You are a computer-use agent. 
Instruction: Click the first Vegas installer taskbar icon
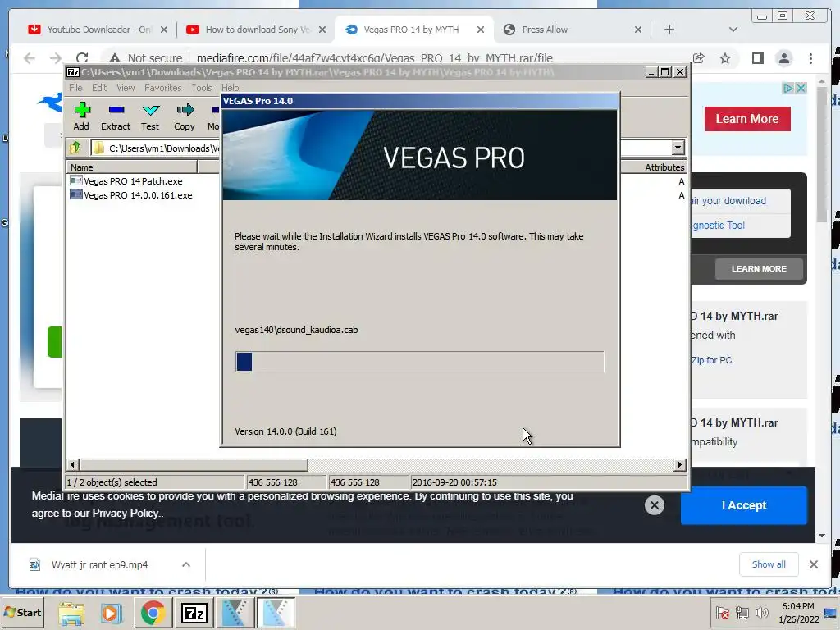[235, 613]
